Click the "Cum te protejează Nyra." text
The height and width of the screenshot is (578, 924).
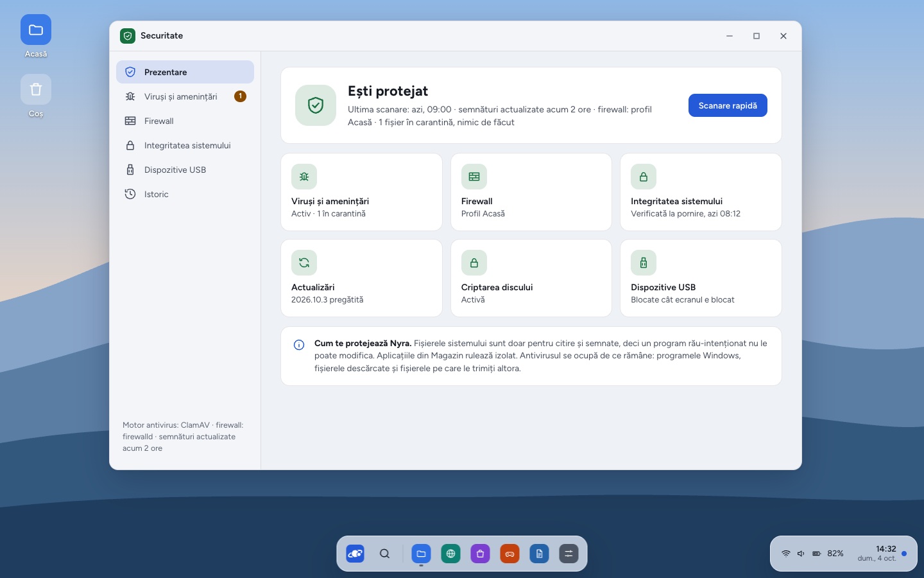(363, 344)
